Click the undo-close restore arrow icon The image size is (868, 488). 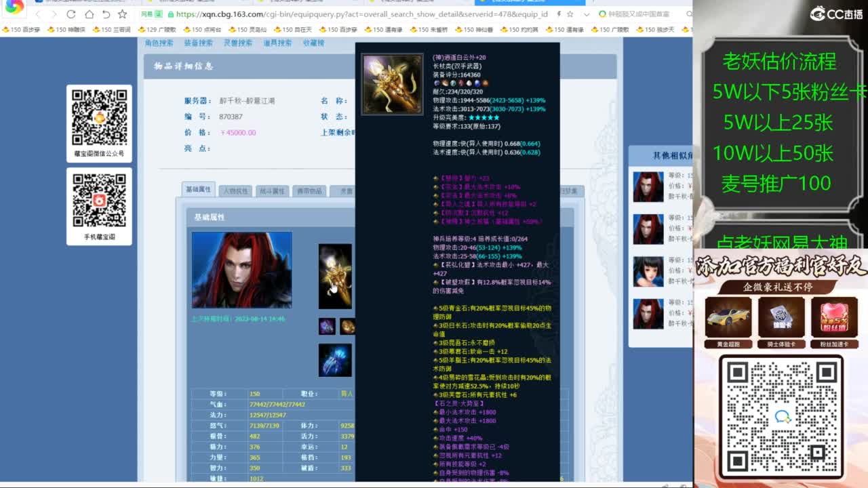point(106,14)
